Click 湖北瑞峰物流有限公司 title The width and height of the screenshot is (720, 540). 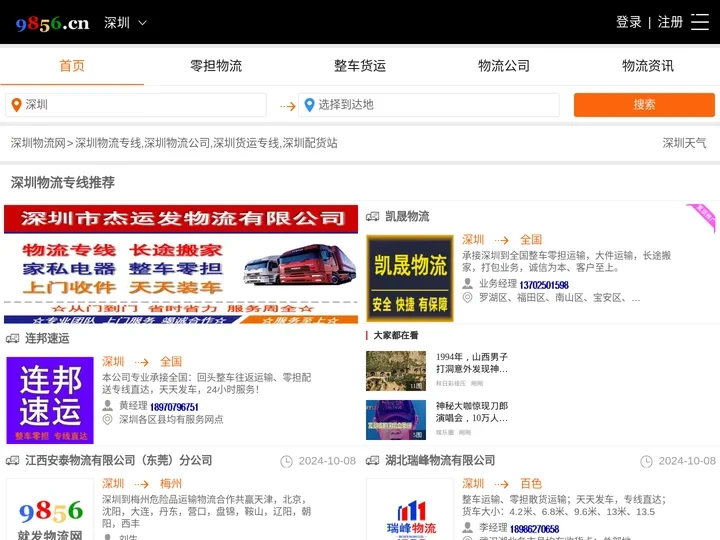click(440, 461)
